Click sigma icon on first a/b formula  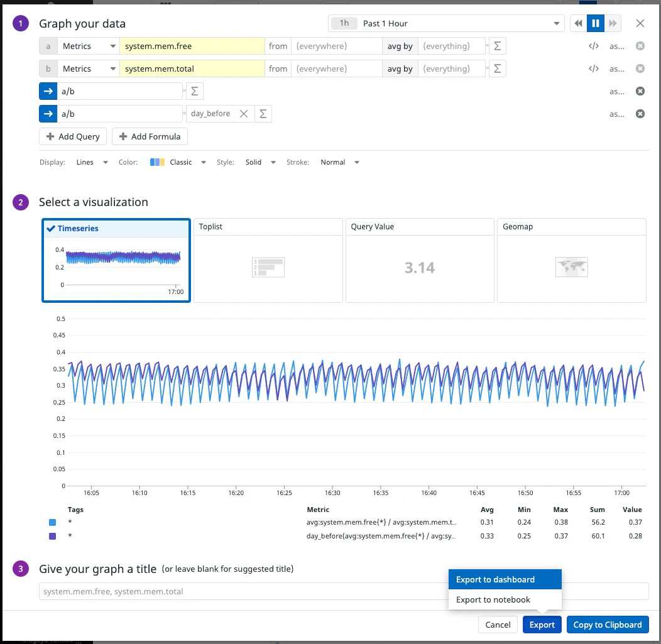(x=194, y=92)
